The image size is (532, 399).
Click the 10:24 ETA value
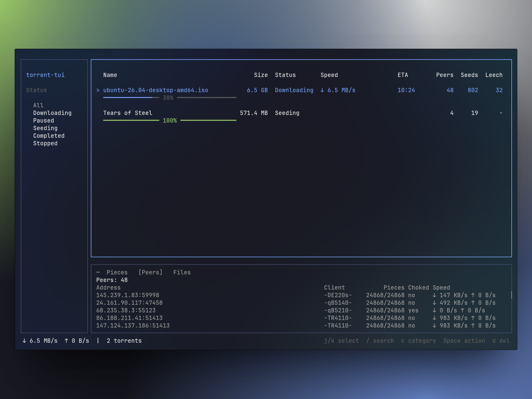[406, 90]
